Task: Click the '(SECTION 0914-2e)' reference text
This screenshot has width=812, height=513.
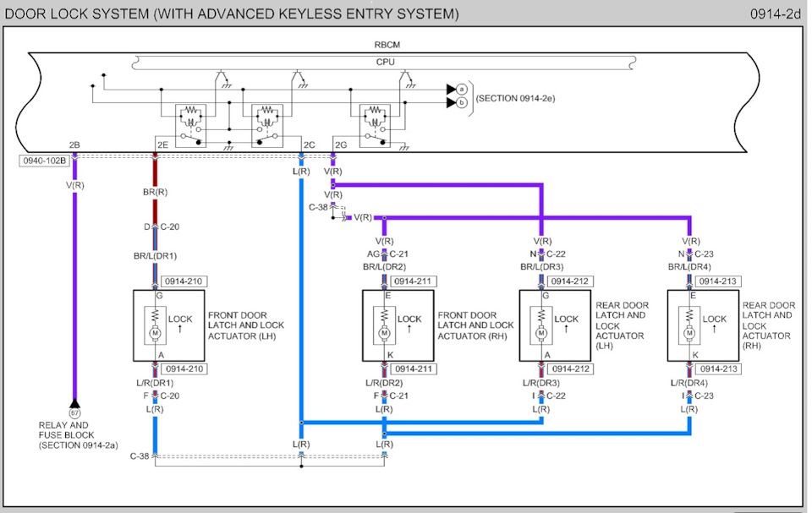Action: tap(515, 98)
